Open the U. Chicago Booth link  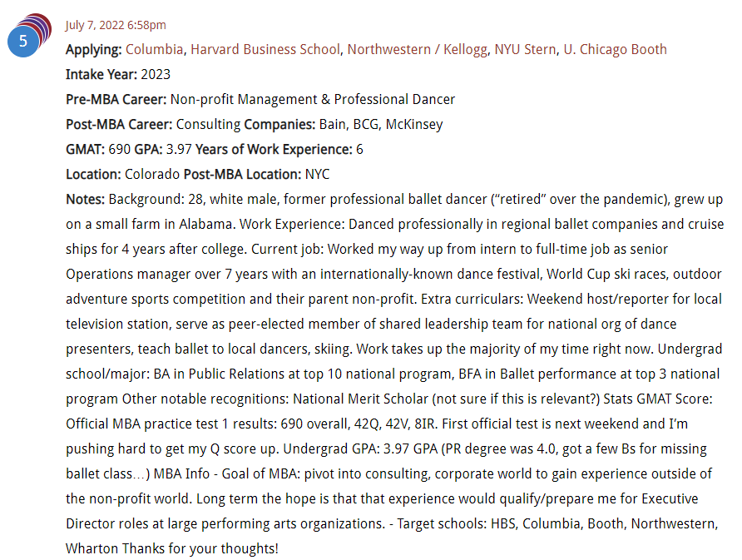pos(616,49)
